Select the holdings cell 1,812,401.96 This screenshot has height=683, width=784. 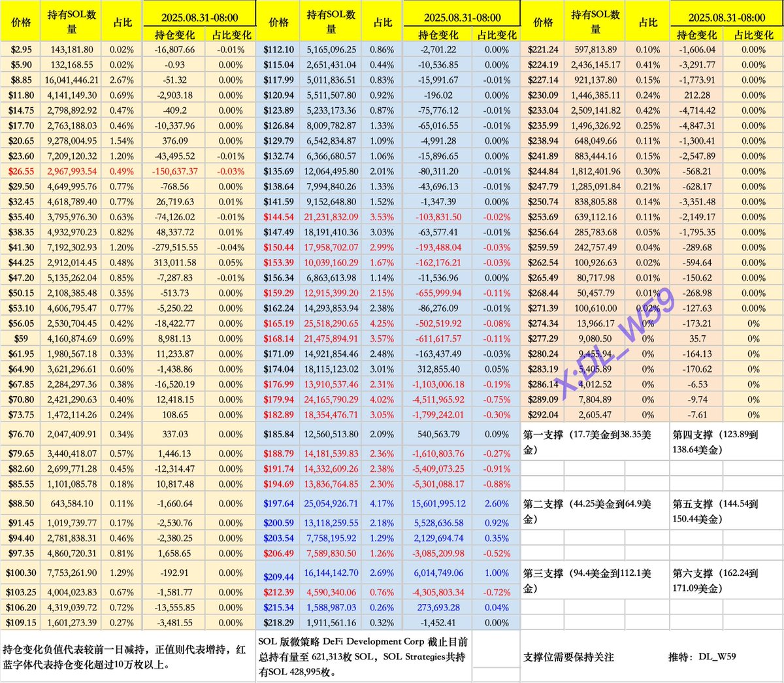coord(595,171)
